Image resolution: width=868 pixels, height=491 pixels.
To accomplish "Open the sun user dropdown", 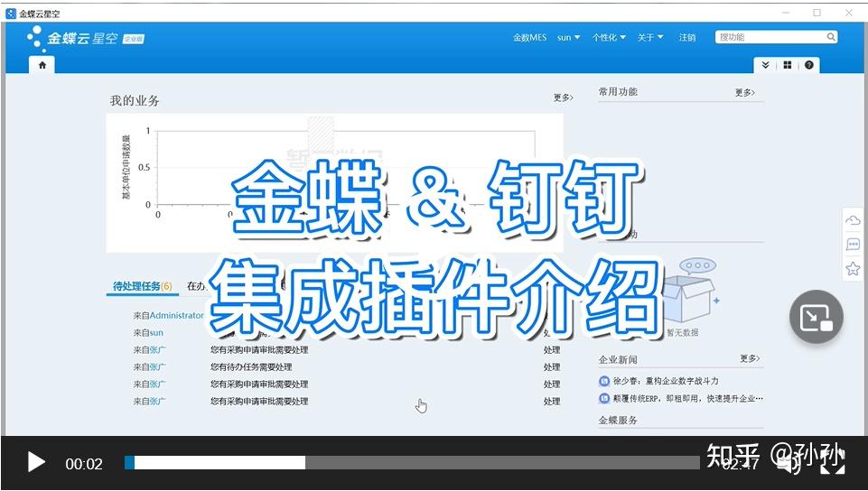I will 568,38.
